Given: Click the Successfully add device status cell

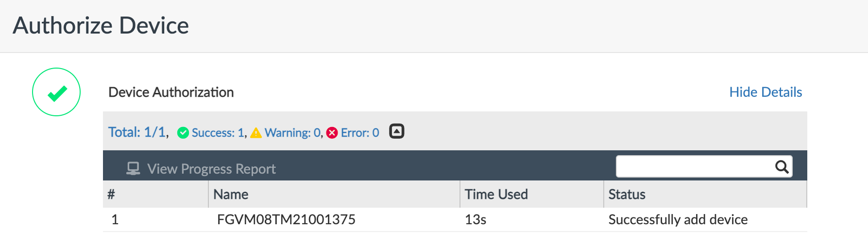Looking at the screenshot, I should tap(678, 219).
